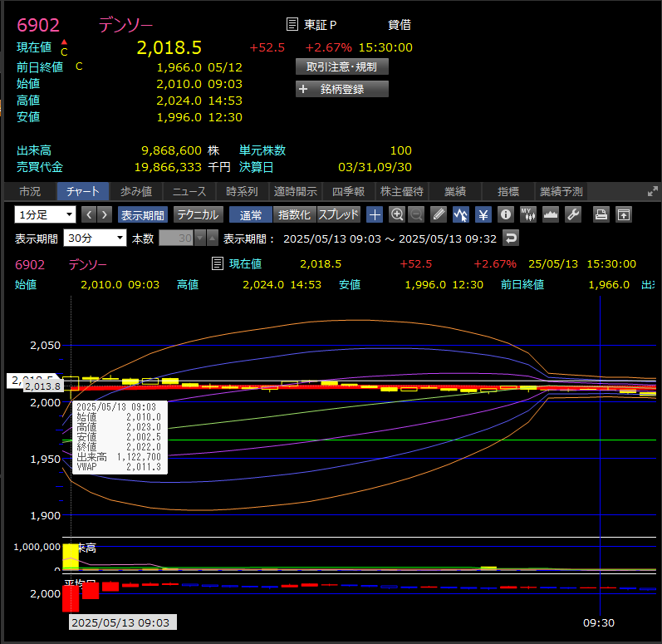Click the pop-out chart window icon
This screenshot has height=644, width=662.
click(624, 214)
